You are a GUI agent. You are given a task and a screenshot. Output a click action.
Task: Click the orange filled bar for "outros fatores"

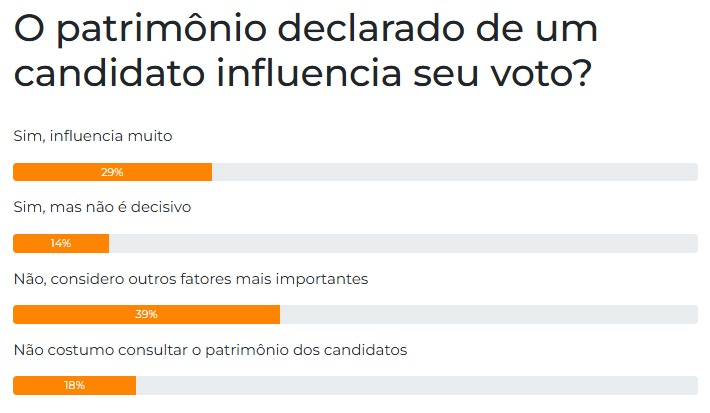pyautogui.click(x=146, y=314)
